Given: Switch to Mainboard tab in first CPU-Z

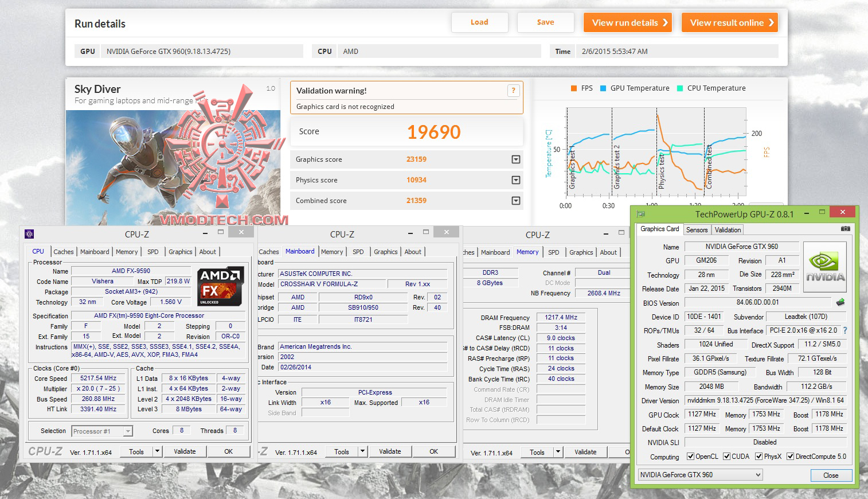Looking at the screenshot, I should click(x=95, y=252).
